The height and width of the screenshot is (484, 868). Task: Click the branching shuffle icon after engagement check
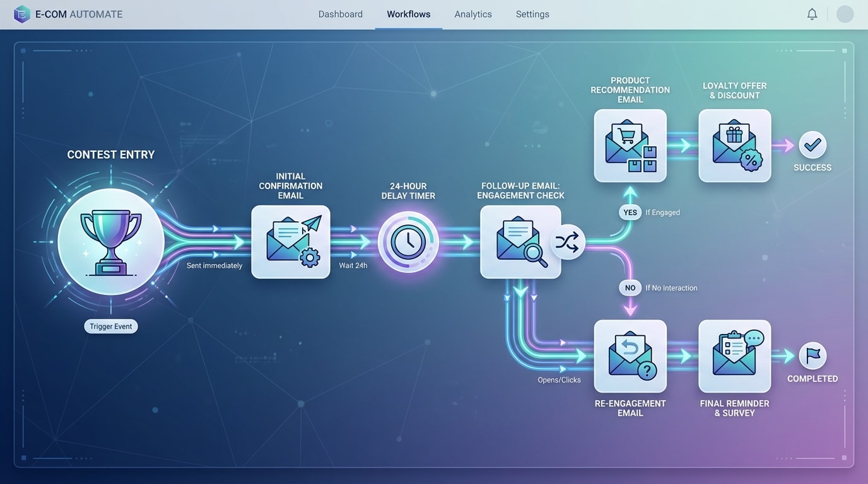(x=567, y=241)
